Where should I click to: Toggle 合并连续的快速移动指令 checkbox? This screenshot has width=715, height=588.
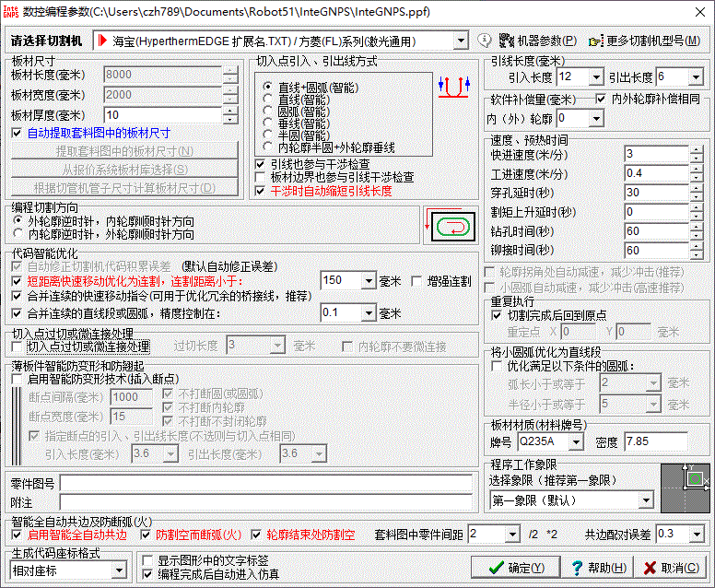point(17,296)
